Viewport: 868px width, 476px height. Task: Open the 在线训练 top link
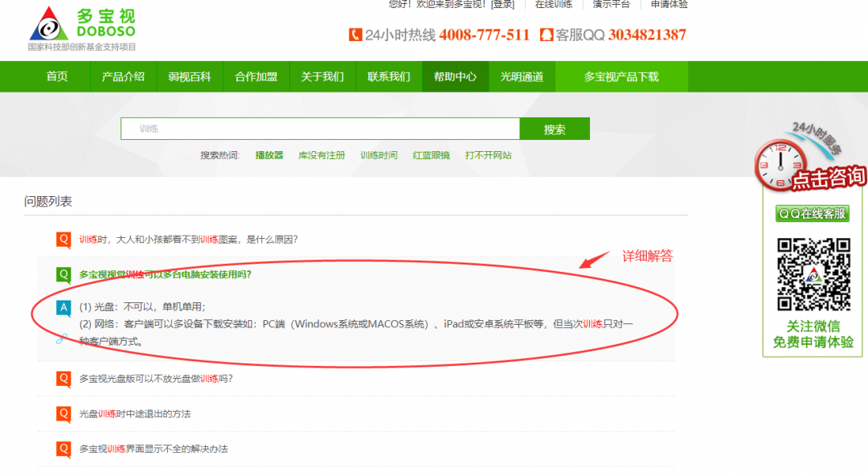(x=554, y=5)
